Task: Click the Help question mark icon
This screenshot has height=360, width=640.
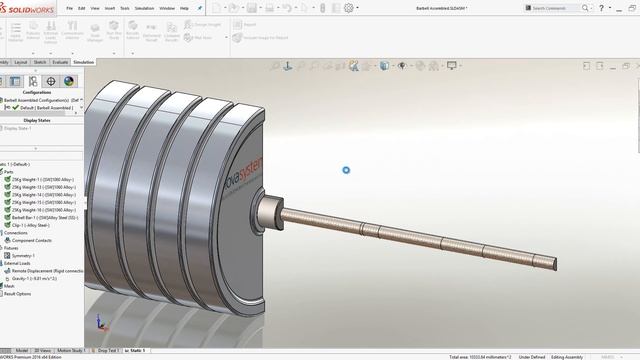Action: coord(601,8)
